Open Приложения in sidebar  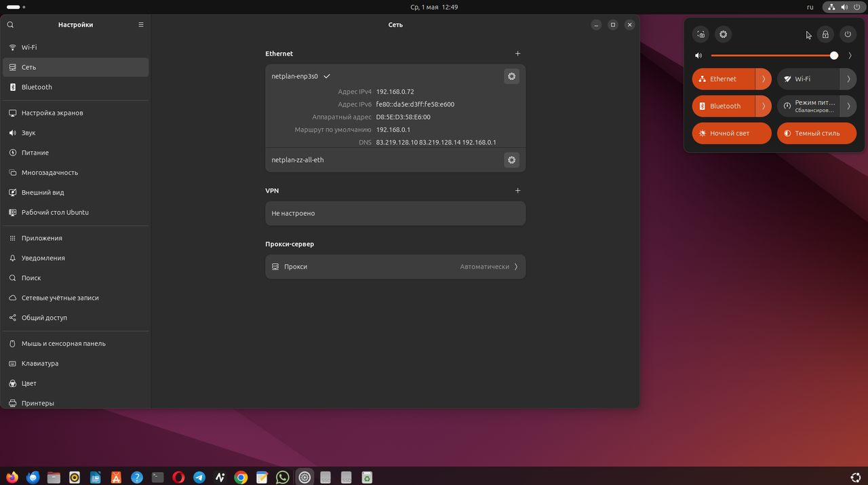(75, 238)
